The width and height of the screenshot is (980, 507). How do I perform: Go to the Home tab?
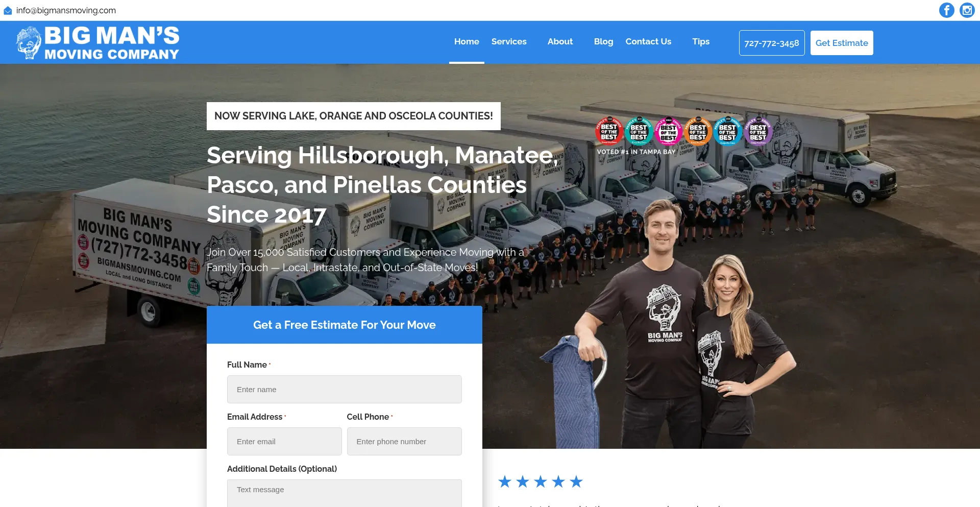click(x=467, y=42)
